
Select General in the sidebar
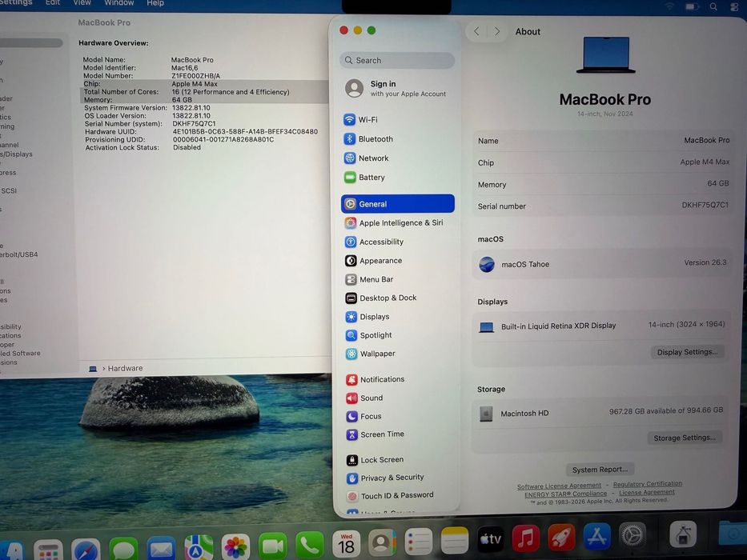point(397,203)
